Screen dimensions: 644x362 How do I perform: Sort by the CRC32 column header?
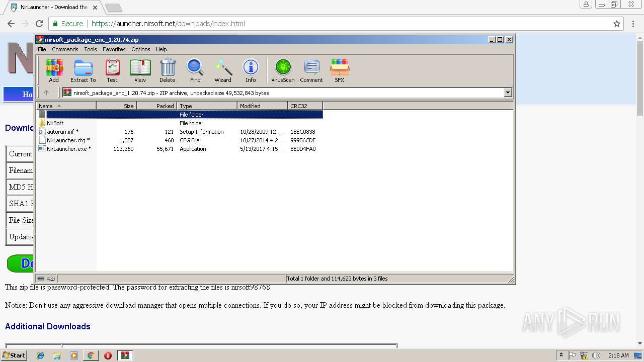305,106
